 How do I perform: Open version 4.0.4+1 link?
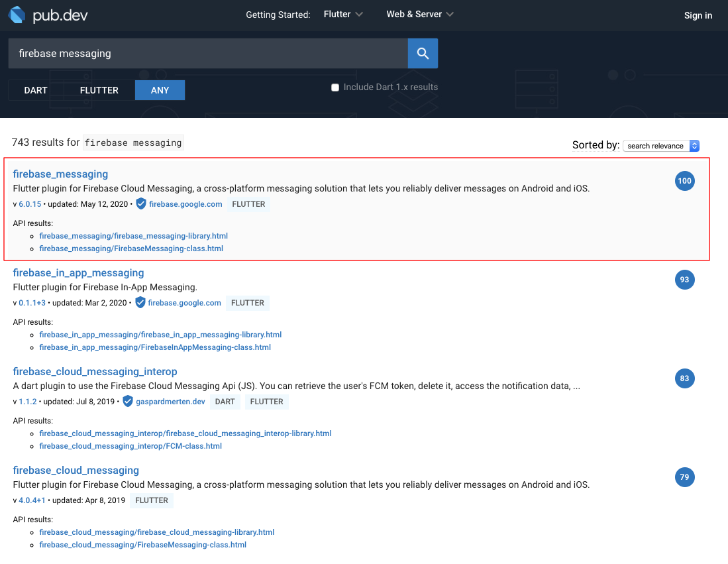[x=32, y=500]
